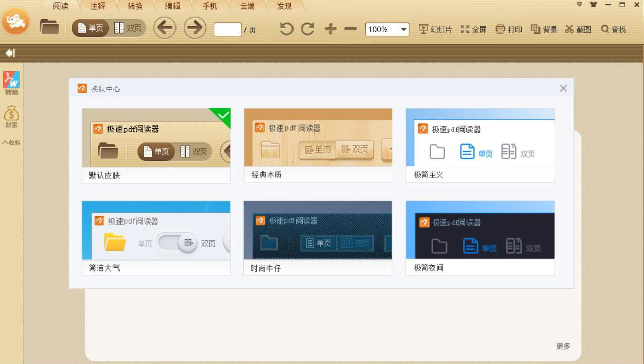Rotate page clockwise
Screen dimensions: 644x364
coord(308,29)
